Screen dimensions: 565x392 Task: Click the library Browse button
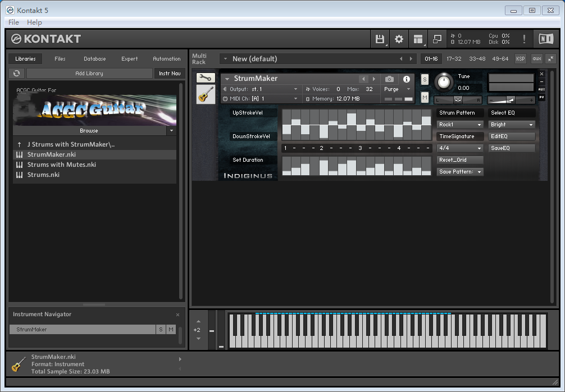coord(89,131)
